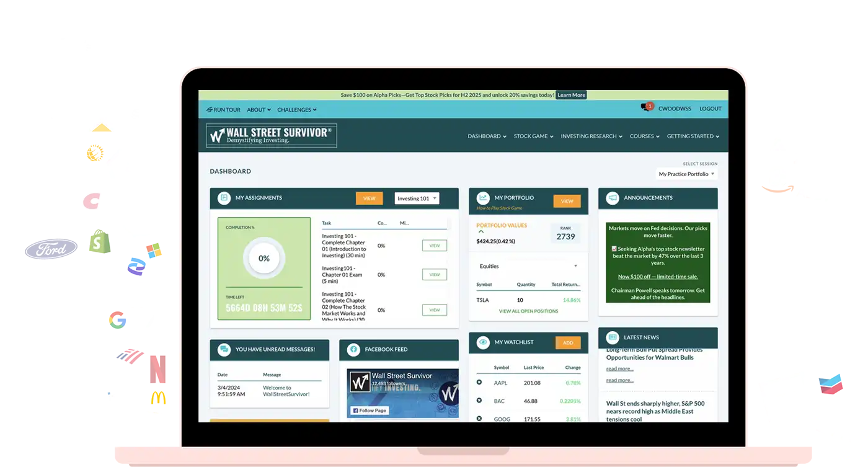Remove BAC from the watchlist
868x467 pixels.
[479, 401]
